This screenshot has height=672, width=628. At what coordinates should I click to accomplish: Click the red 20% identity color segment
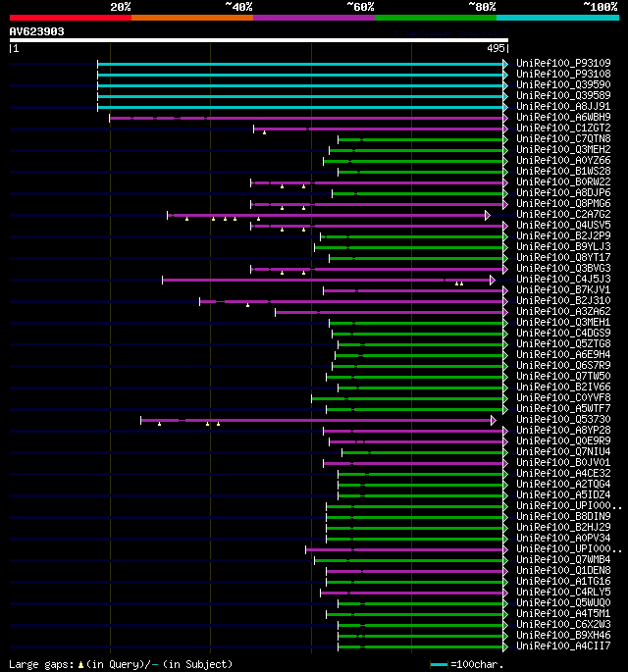click(71, 18)
